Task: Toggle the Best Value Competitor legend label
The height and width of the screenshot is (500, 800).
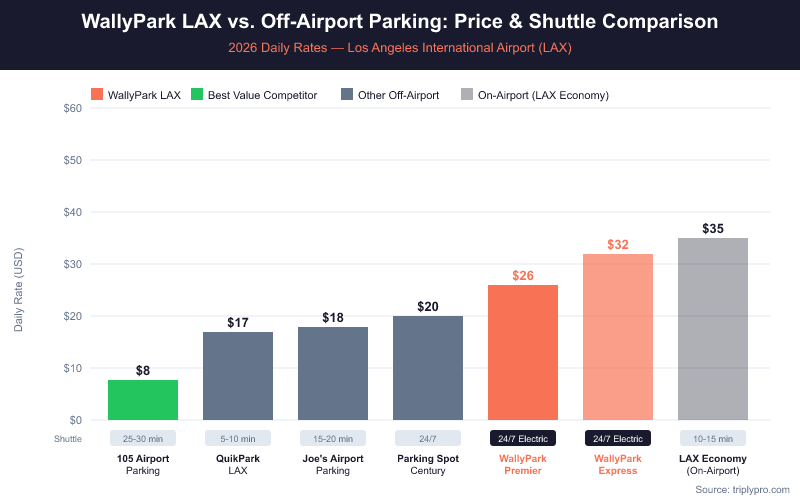Action: pyautogui.click(x=262, y=95)
